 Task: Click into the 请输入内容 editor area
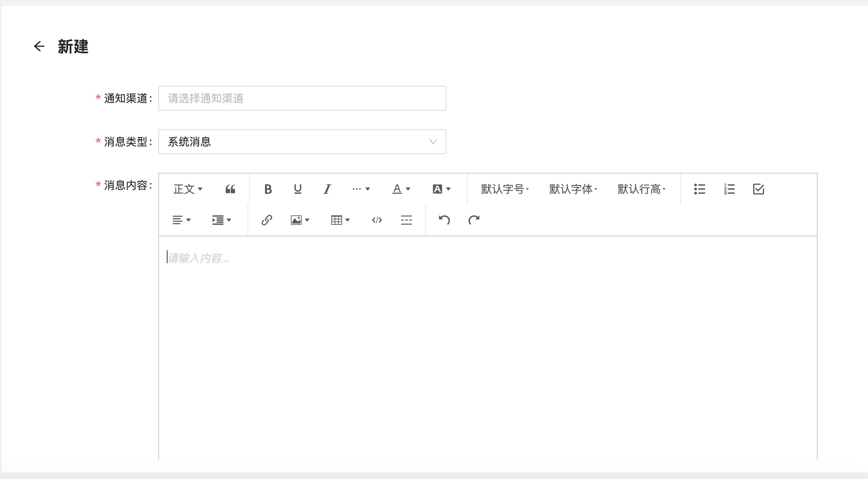click(488, 348)
